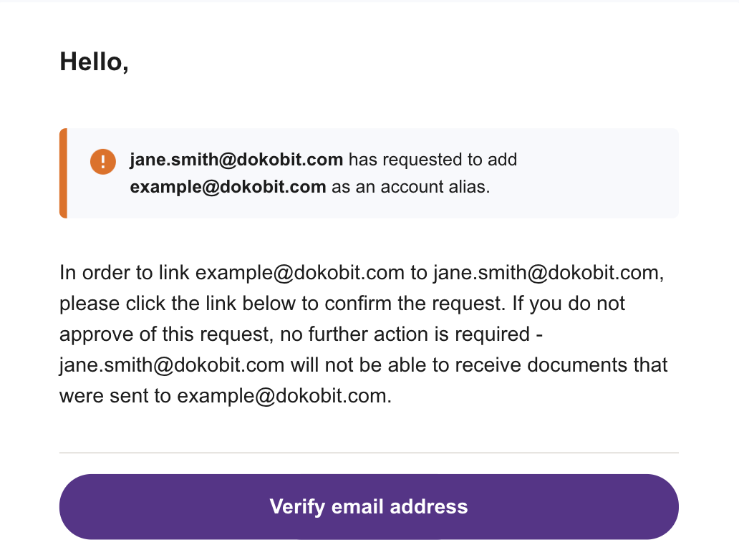Click example@dokobit.com after 'were sent to'

(284, 396)
